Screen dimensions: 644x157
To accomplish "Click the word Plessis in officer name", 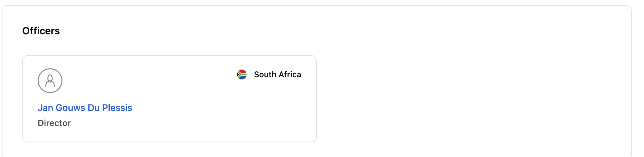I will [x=117, y=108].
